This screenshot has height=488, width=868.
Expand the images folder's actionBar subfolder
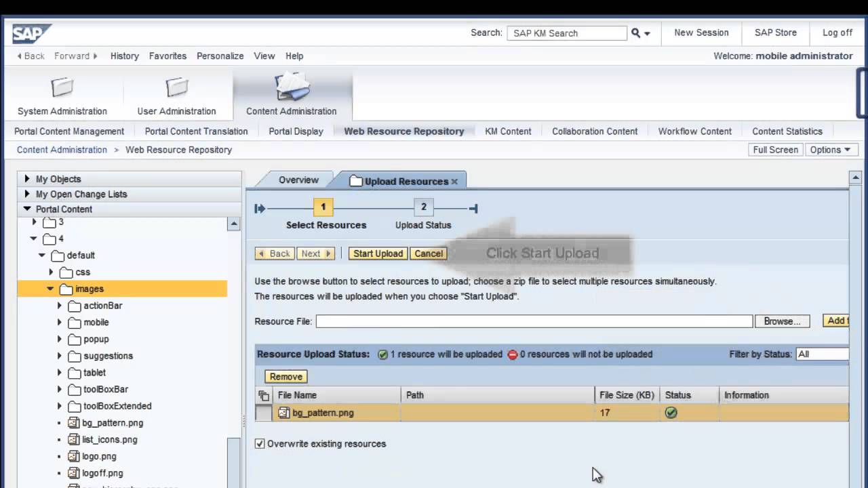(x=60, y=306)
